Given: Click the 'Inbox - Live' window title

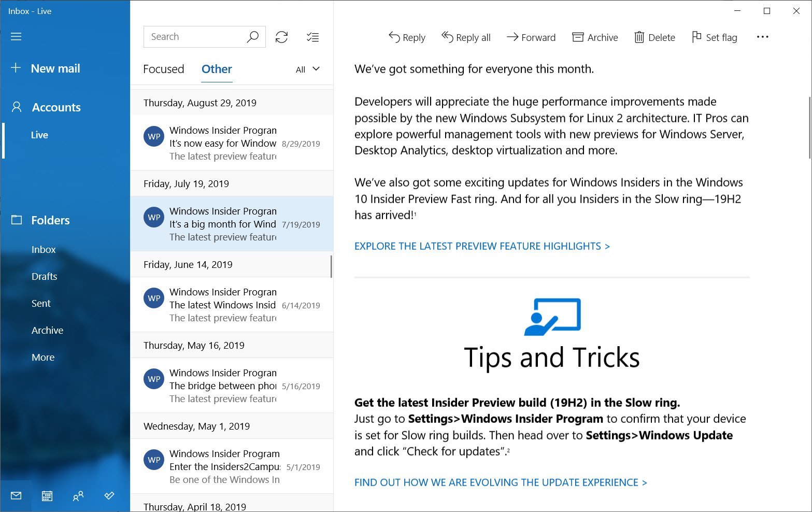Looking at the screenshot, I should tap(30, 11).
